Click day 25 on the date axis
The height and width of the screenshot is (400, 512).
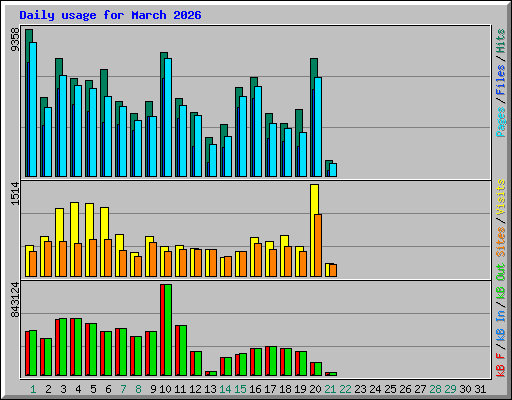click(390, 389)
